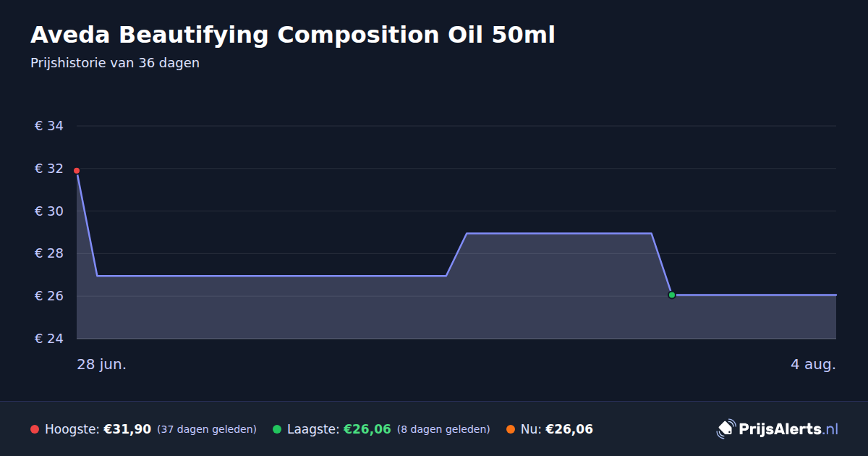Image resolution: width=868 pixels, height=456 pixels.
Task: Click the € 34 axis label
Action: (x=49, y=126)
